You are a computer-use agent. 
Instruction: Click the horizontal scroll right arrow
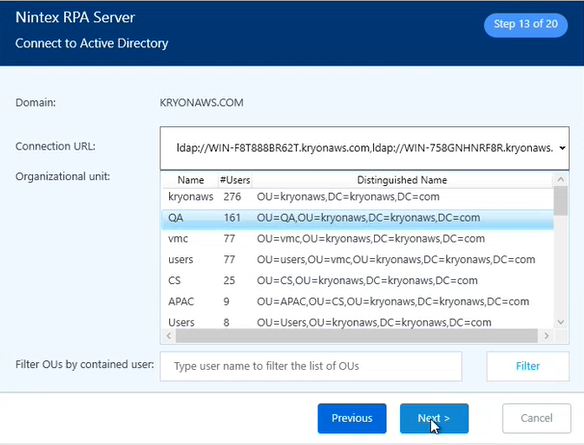click(x=546, y=336)
